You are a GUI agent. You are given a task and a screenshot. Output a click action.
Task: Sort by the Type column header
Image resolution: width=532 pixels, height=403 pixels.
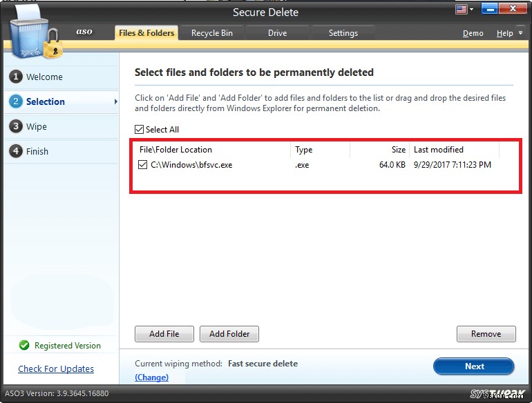point(320,150)
